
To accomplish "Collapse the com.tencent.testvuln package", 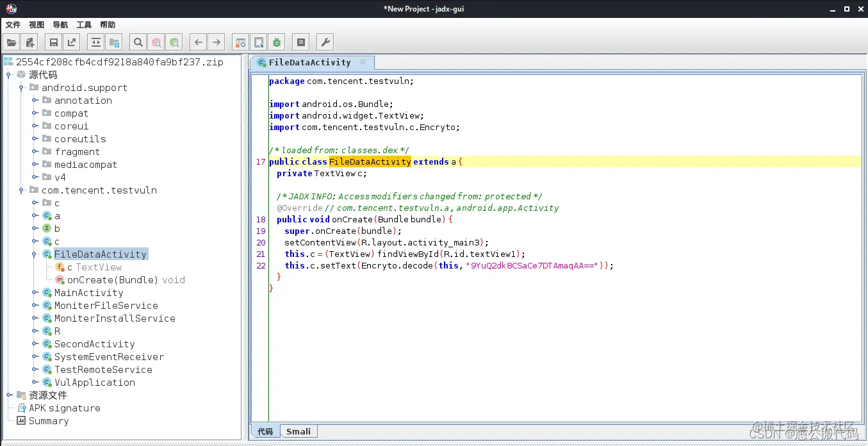I will click(x=22, y=190).
